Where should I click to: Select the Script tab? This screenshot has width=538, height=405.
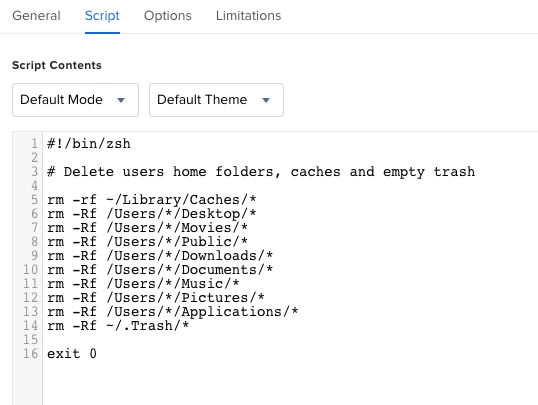tap(102, 16)
